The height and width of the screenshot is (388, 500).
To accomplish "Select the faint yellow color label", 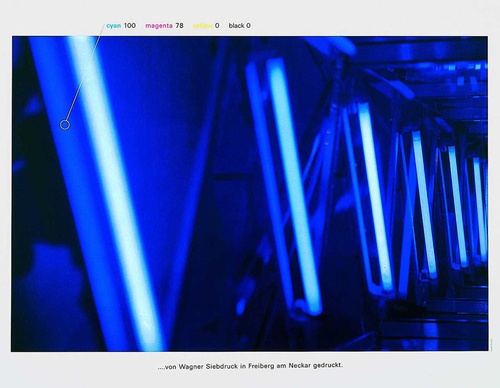I will (202, 26).
